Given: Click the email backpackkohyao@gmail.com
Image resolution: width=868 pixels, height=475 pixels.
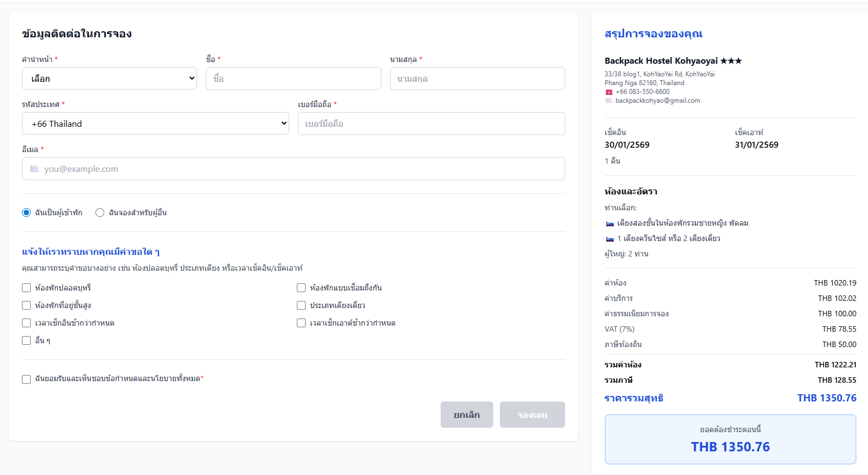Looking at the screenshot, I should (658, 100).
